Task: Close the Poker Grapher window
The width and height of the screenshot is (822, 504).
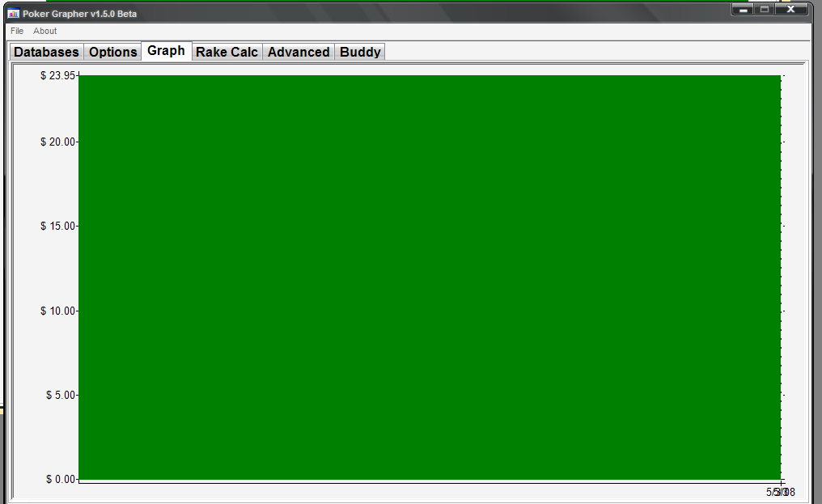Action: coord(790,10)
